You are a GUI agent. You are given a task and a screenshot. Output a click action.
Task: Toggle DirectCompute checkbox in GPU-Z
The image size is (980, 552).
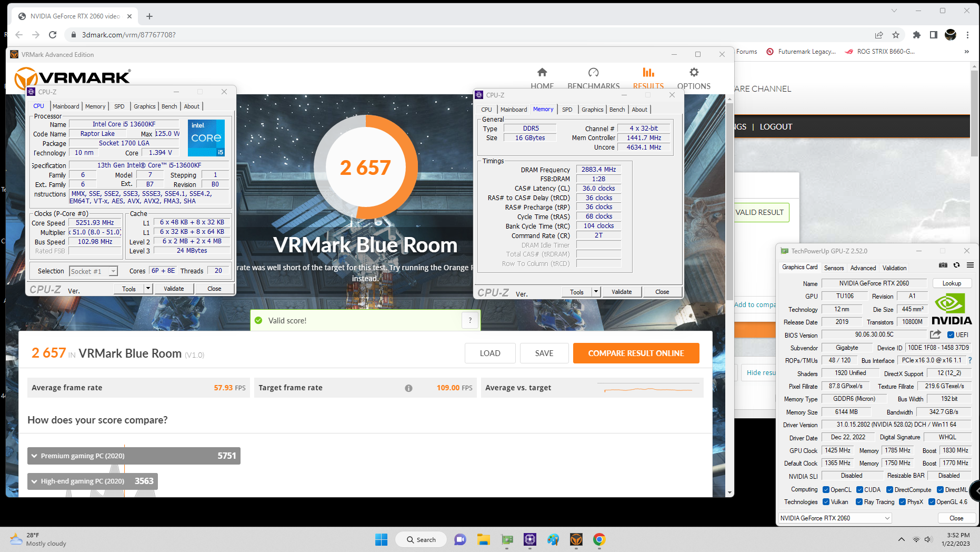[x=889, y=490]
